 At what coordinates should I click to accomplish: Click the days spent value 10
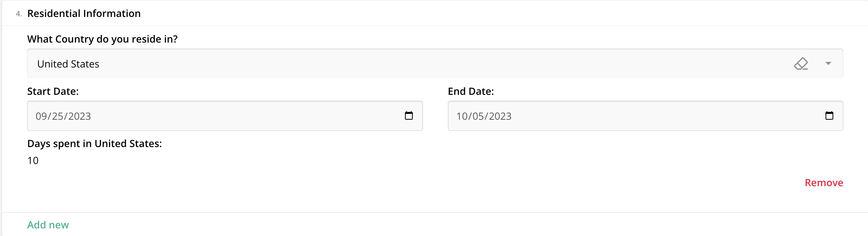click(33, 161)
